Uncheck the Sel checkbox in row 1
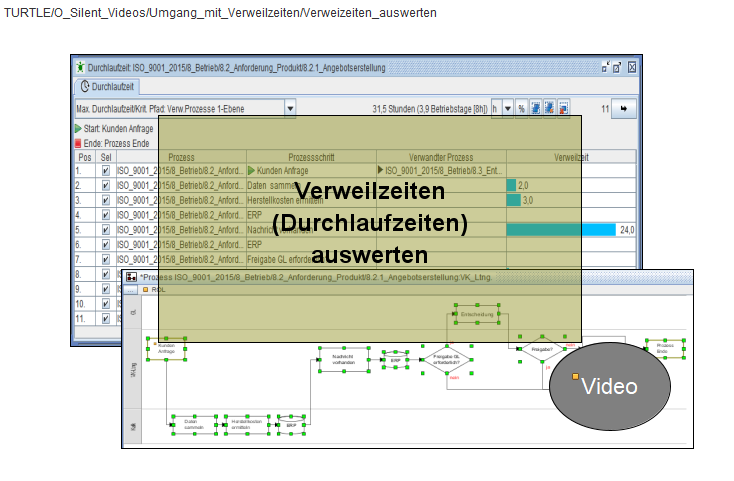The image size is (734, 481). click(106, 170)
